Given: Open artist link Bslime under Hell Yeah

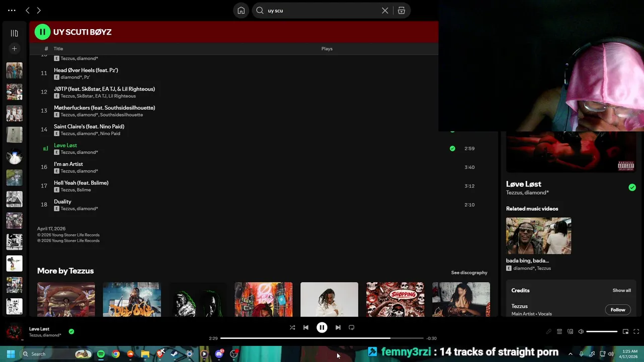Looking at the screenshot, I should (x=84, y=190).
